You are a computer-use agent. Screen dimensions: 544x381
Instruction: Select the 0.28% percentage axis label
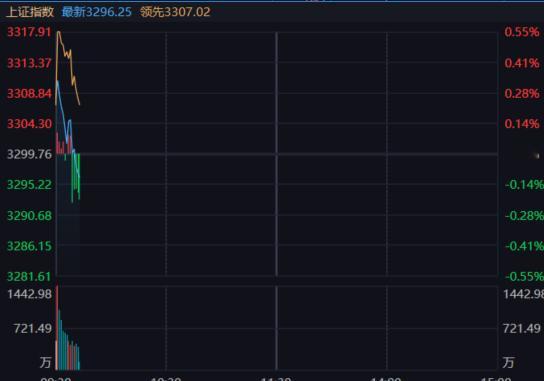[522, 93]
